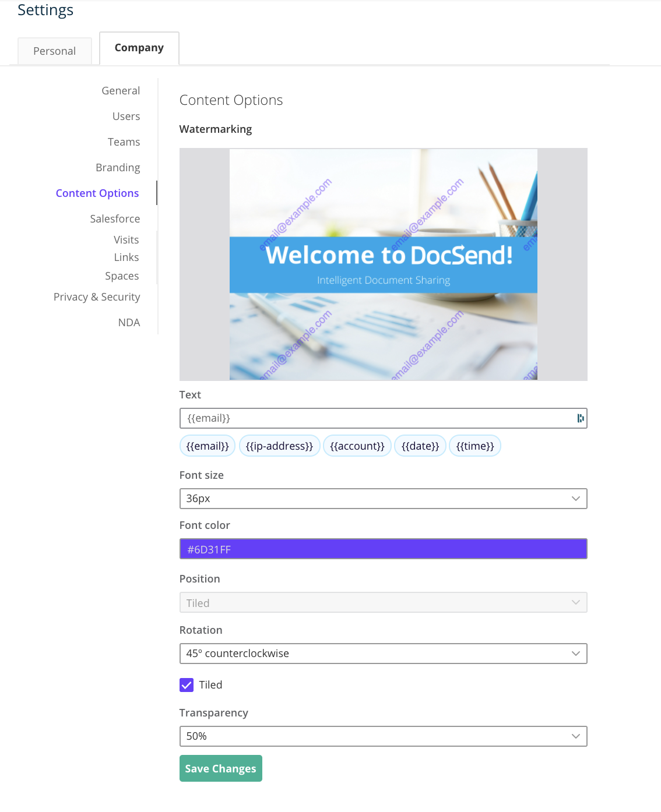
Task: Select the Company tab
Action: pos(139,48)
